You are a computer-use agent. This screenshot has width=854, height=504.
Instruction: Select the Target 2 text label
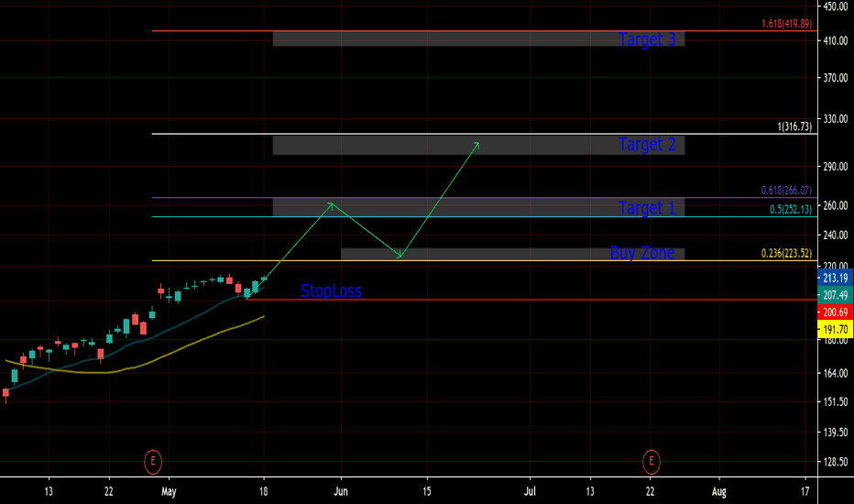point(647,145)
